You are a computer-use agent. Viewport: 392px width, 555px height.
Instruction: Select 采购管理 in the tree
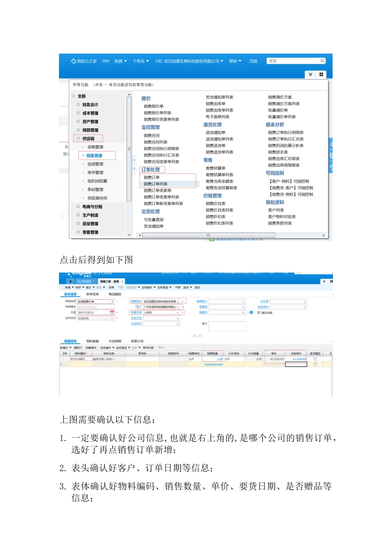(x=95, y=147)
